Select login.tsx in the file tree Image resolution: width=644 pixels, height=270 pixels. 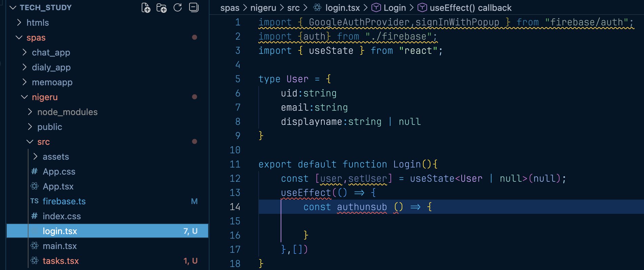60,231
